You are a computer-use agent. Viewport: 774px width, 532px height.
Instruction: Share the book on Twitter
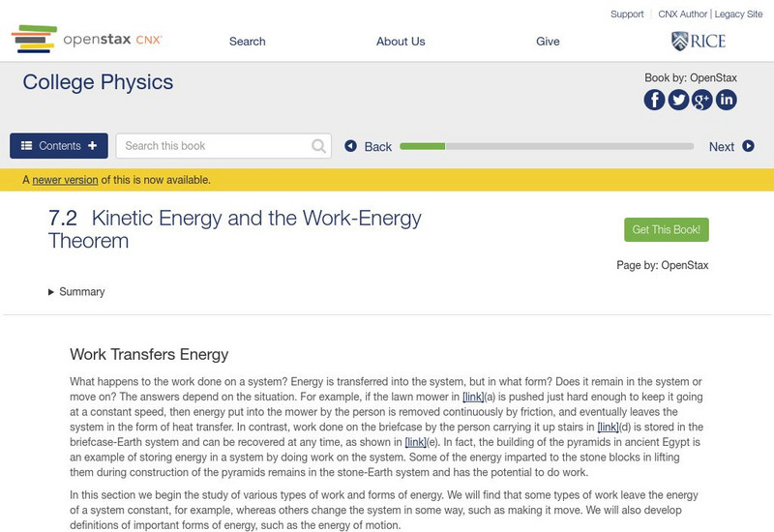(x=678, y=100)
